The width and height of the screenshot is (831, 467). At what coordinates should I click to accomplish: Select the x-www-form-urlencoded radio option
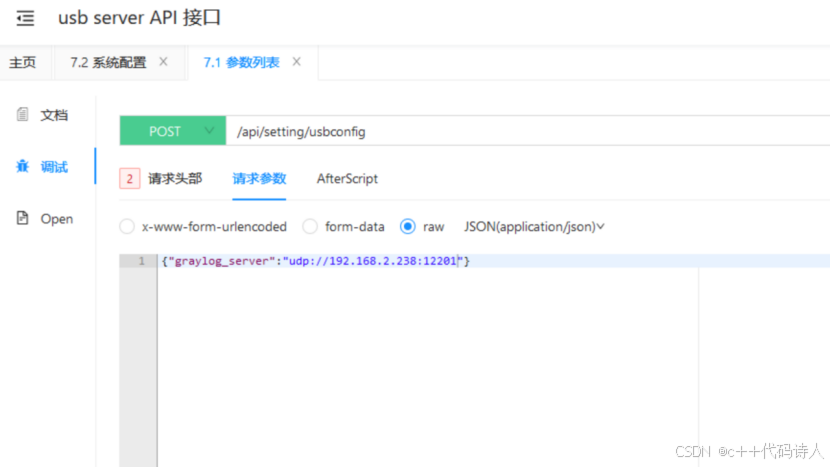(x=127, y=227)
